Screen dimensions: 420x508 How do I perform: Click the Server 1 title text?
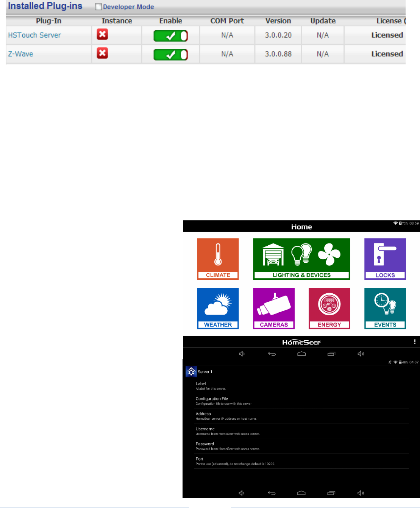205,372
